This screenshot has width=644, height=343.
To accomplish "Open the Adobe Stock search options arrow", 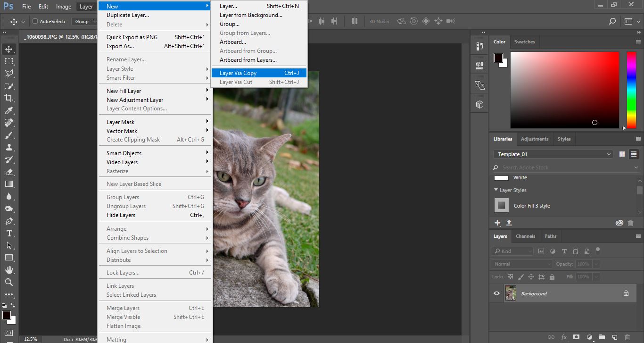I will (636, 167).
